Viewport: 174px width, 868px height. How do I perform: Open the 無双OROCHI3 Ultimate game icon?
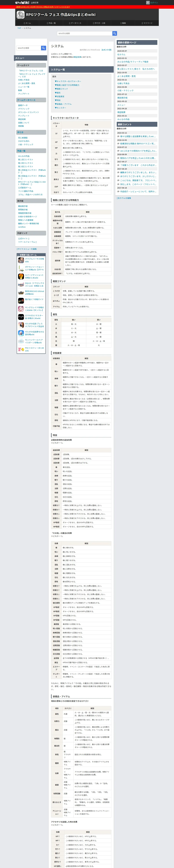coord(21,293)
